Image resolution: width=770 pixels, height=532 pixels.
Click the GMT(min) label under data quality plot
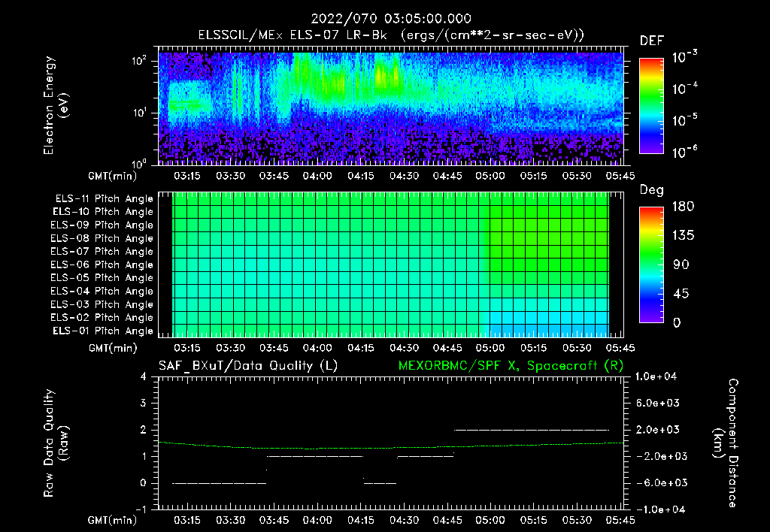click(113, 520)
